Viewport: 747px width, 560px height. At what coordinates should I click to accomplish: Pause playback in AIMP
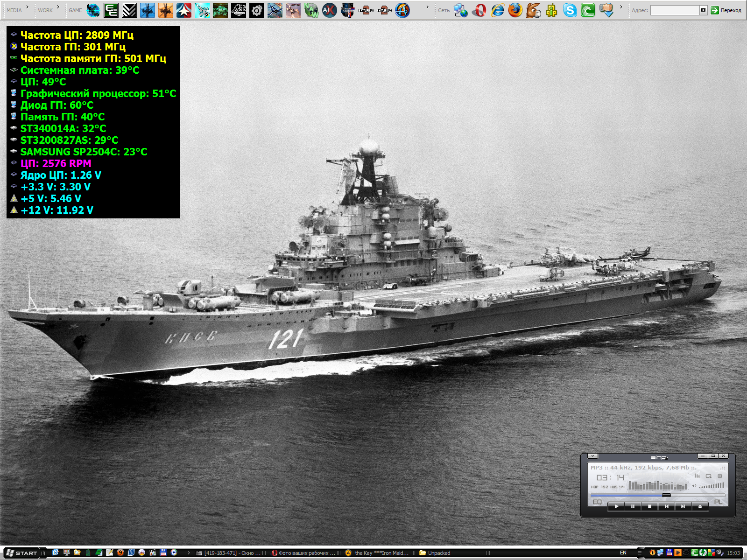(633, 506)
